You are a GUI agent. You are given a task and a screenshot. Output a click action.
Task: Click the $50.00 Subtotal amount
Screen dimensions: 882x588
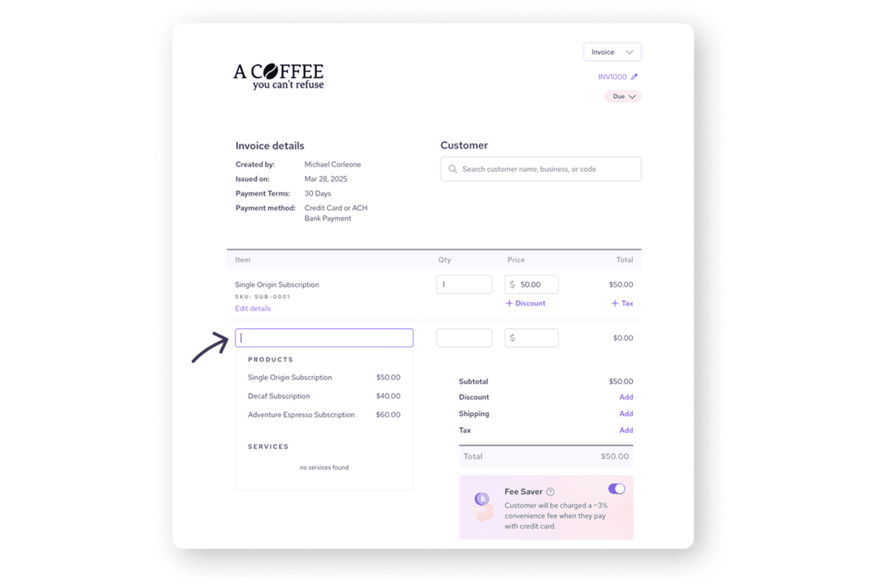pyautogui.click(x=621, y=382)
